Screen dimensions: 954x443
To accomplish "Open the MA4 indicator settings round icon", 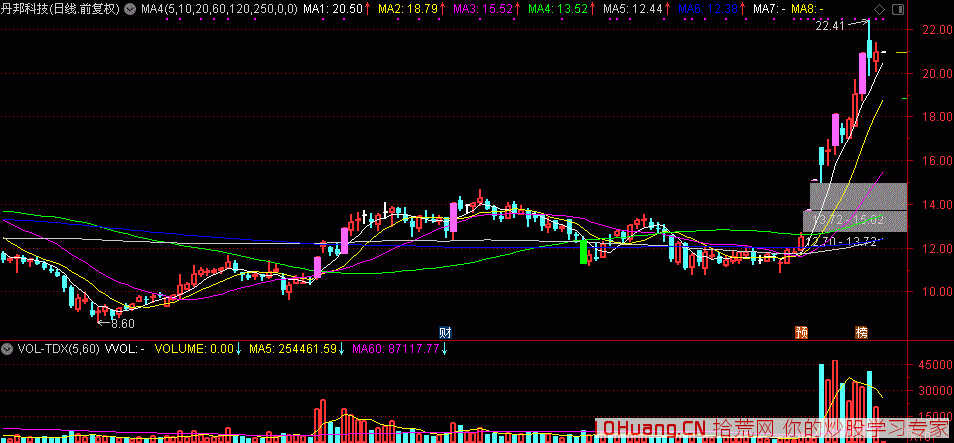I will click(129, 9).
